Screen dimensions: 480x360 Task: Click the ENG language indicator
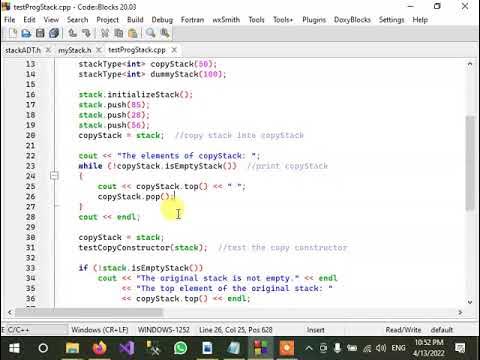398,348
